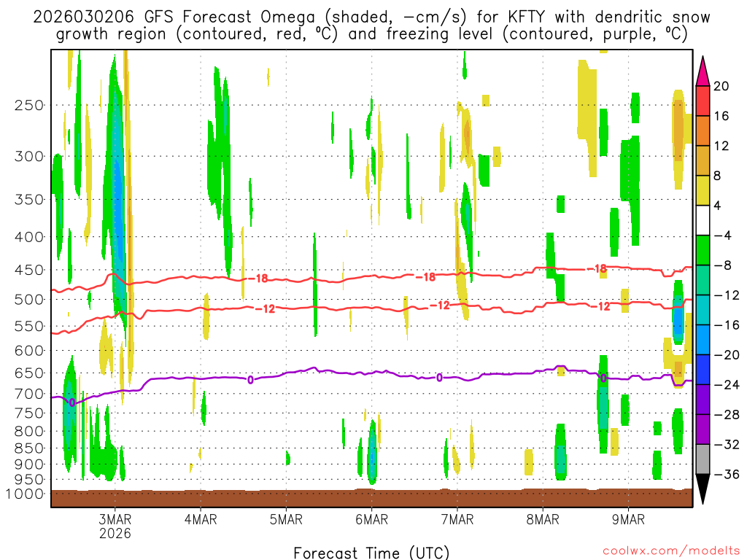Click the 700 pressure level label
747x560 pixels.
(x=29, y=394)
